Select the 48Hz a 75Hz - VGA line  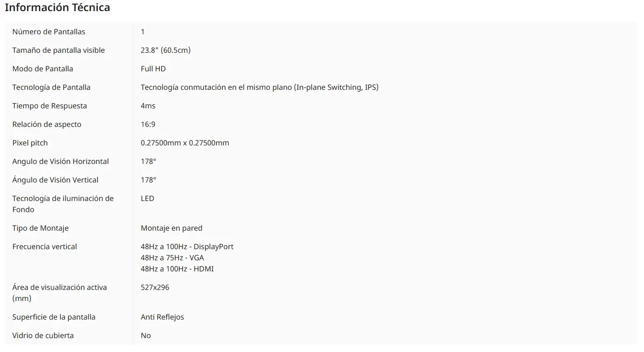[172, 258]
